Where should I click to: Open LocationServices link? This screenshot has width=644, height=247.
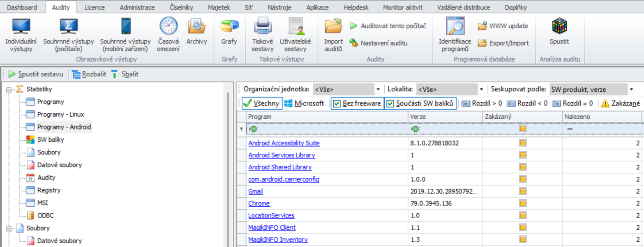coord(271,215)
